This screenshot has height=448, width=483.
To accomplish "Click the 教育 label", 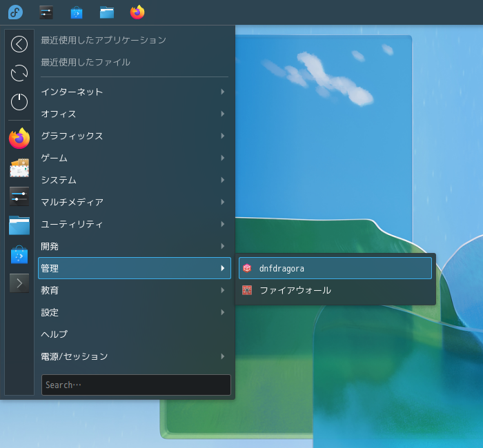I will (x=50, y=290).
